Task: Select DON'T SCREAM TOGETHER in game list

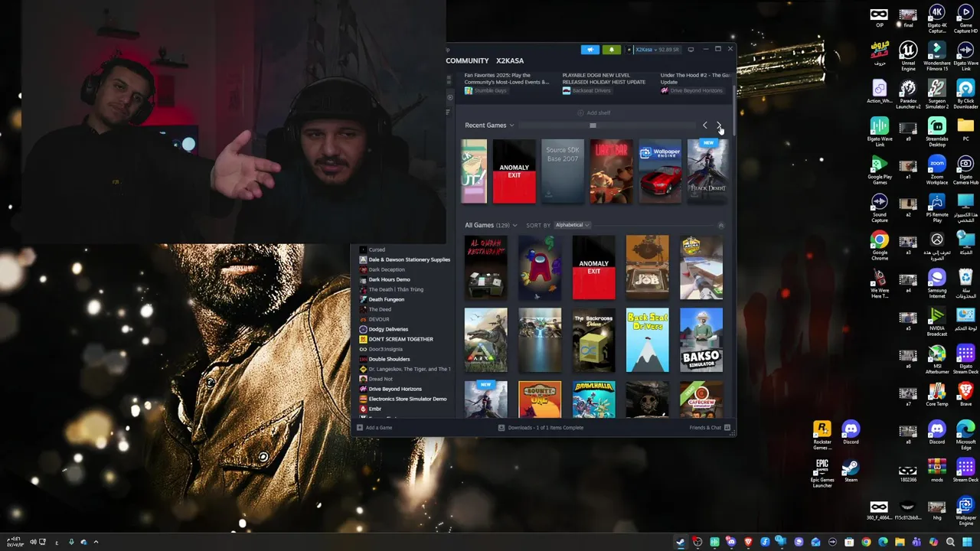Action: [x=397, y=339]
